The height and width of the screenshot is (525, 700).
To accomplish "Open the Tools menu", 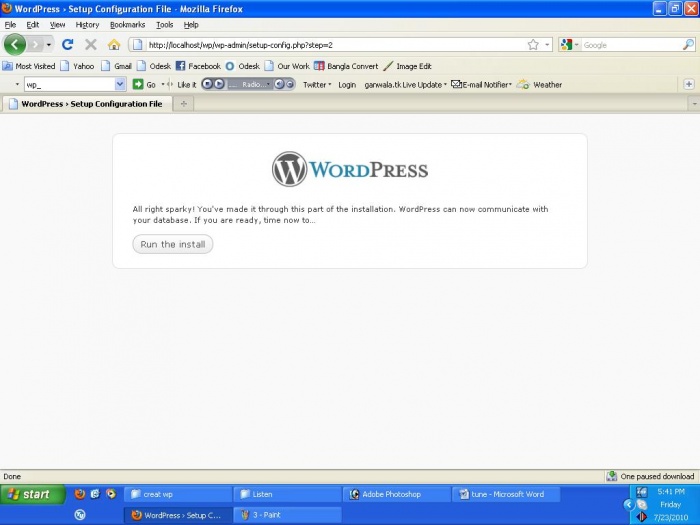I will (x=164, y=25).
